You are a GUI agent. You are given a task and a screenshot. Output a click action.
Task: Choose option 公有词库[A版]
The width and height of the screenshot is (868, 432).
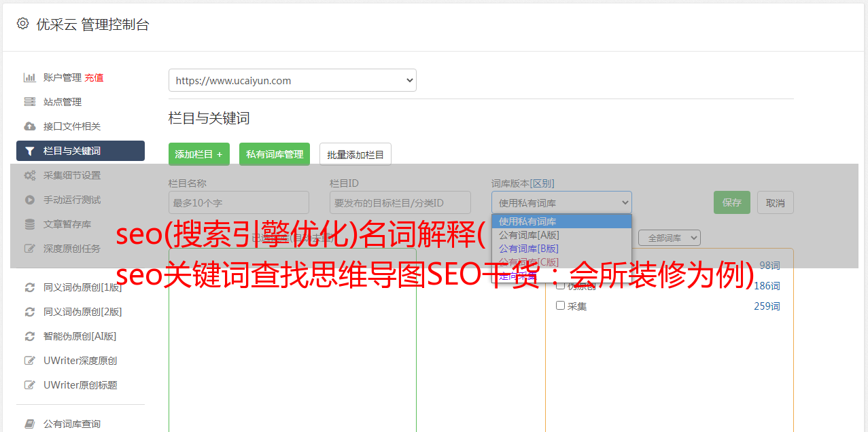point(561,235)
